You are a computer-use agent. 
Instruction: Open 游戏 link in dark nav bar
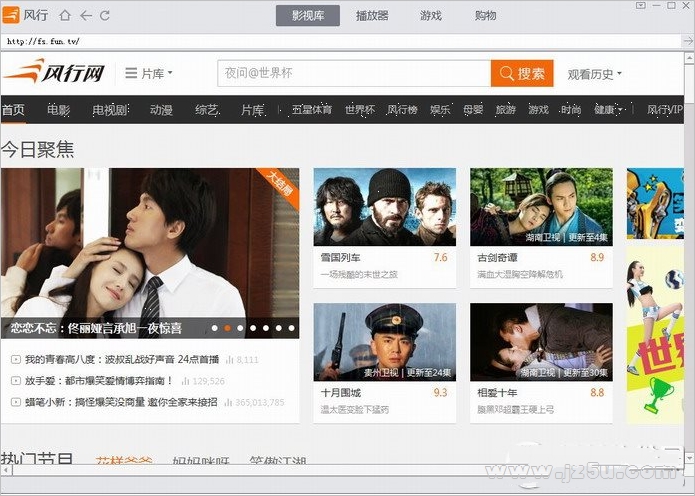coord(539,109)
